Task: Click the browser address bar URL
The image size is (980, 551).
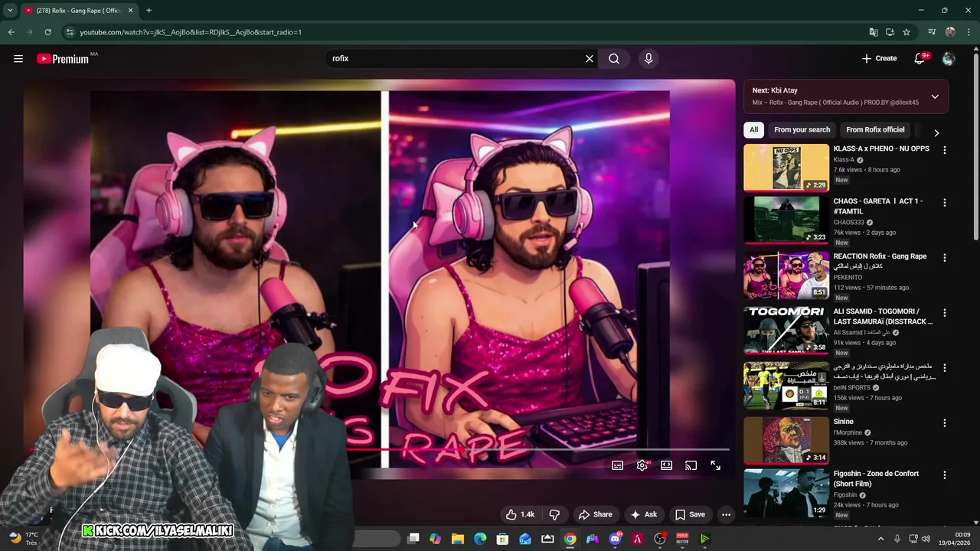Action: coord(191,32)
